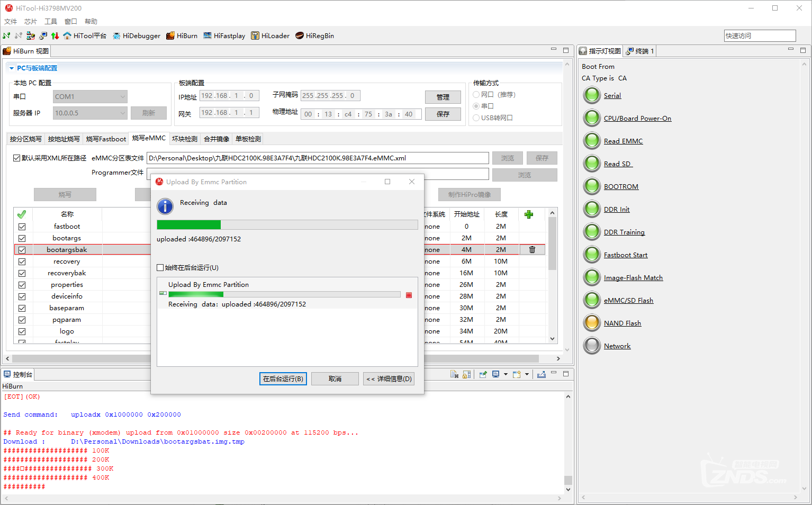This screenshot has height=505, width=812.
Task: Open the 工具 menu
Action: click(50, 22)
